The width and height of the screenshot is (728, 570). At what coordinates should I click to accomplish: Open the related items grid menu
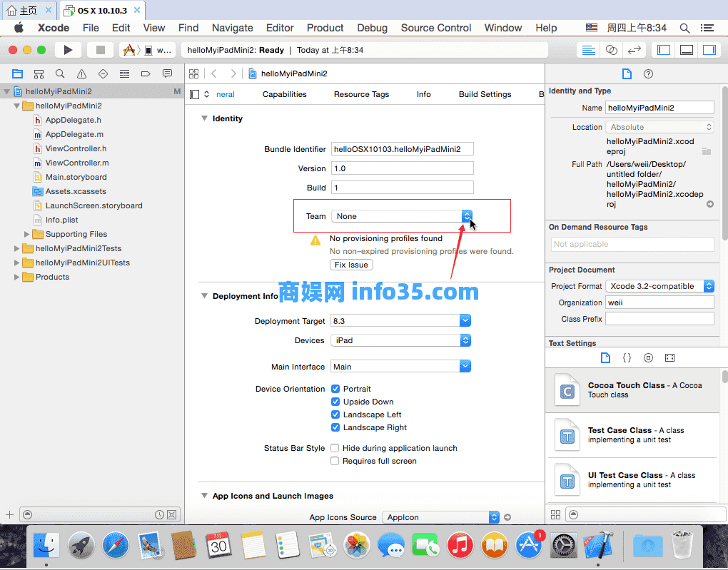[194, 73]
